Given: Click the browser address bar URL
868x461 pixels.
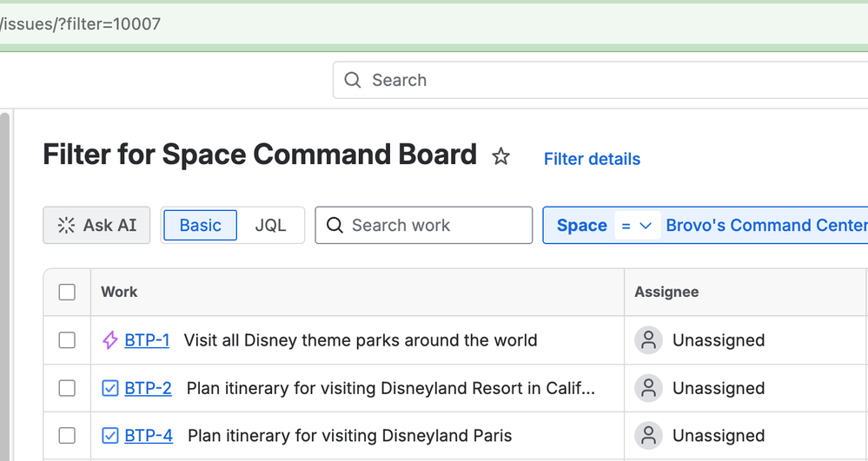Looking at the screenshot, I should pos(81,23).
